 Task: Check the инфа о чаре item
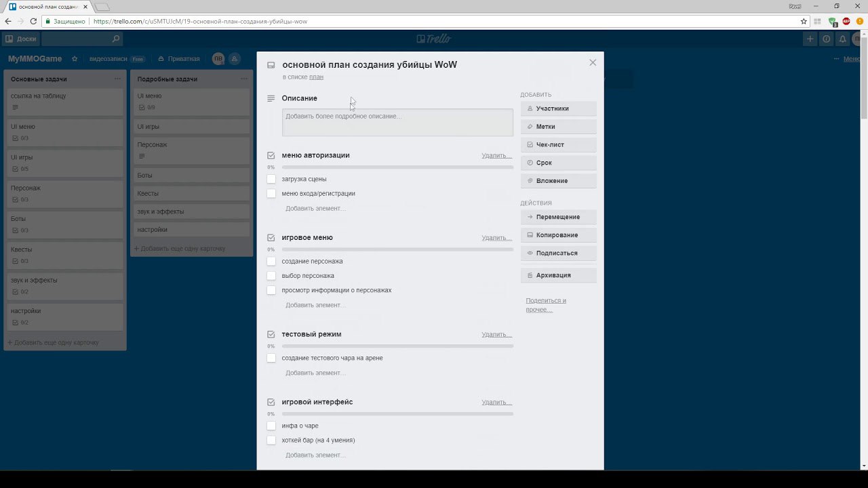tap(271, 426)
